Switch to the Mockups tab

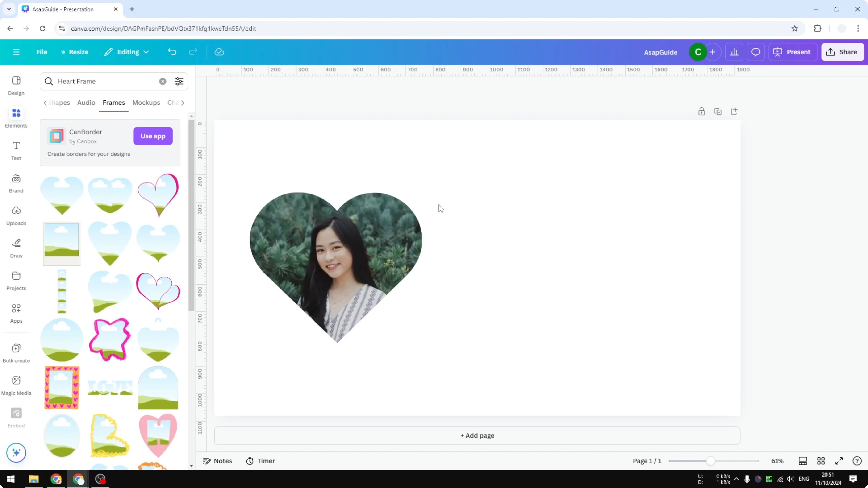(x=146, y=103)
